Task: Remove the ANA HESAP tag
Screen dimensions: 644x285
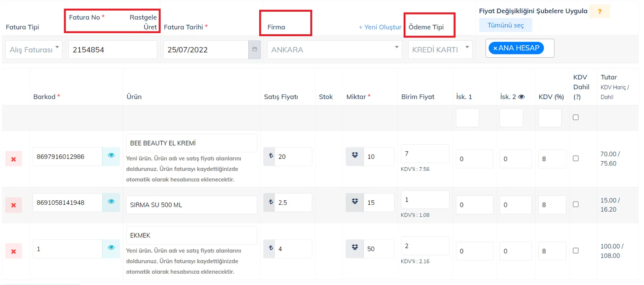Action: 495,48
